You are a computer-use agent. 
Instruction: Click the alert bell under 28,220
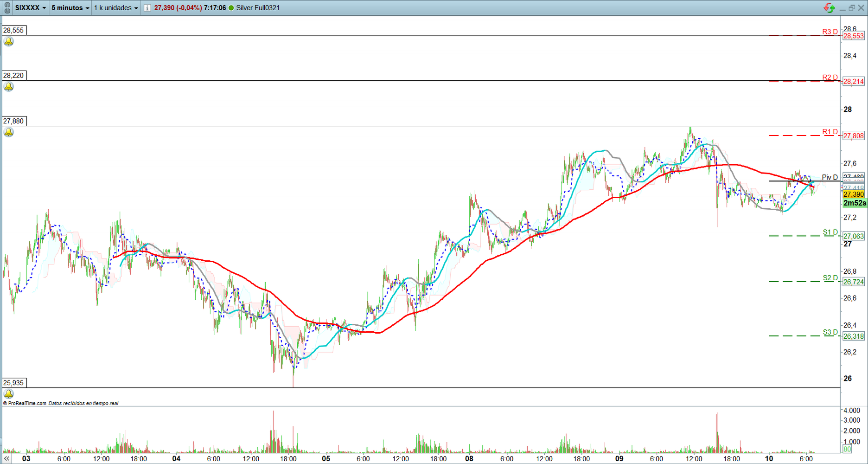pos(9,87)
